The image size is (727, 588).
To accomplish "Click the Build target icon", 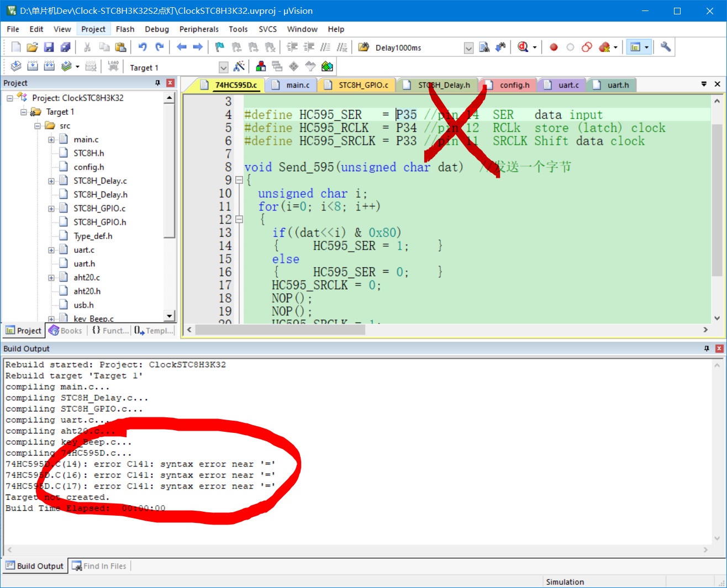I will (33, 67).
